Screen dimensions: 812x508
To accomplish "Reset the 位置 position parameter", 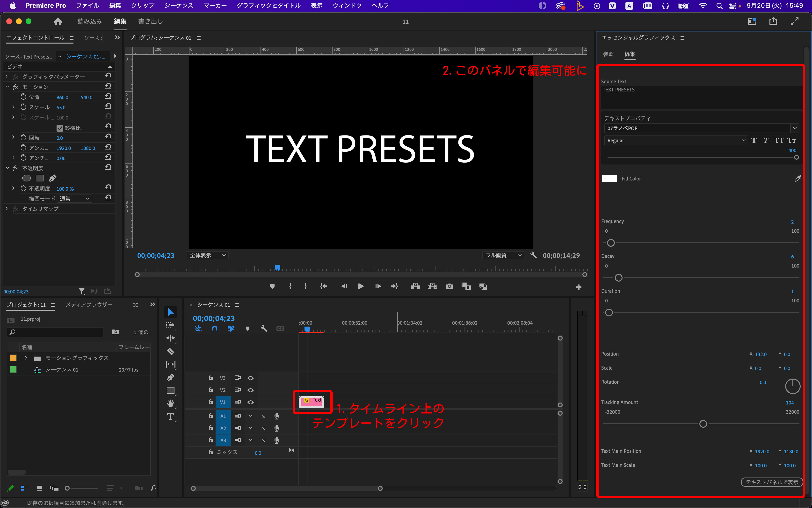I will [108, 97].
